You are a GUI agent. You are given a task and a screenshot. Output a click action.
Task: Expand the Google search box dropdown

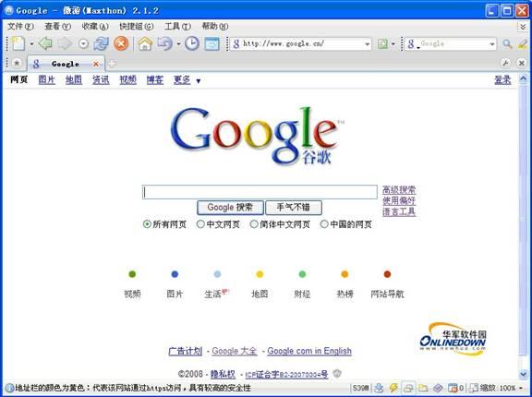492,44
